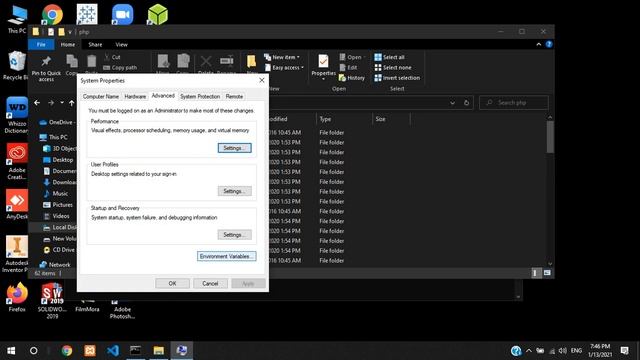Click the Search php field

click(514, 103)
